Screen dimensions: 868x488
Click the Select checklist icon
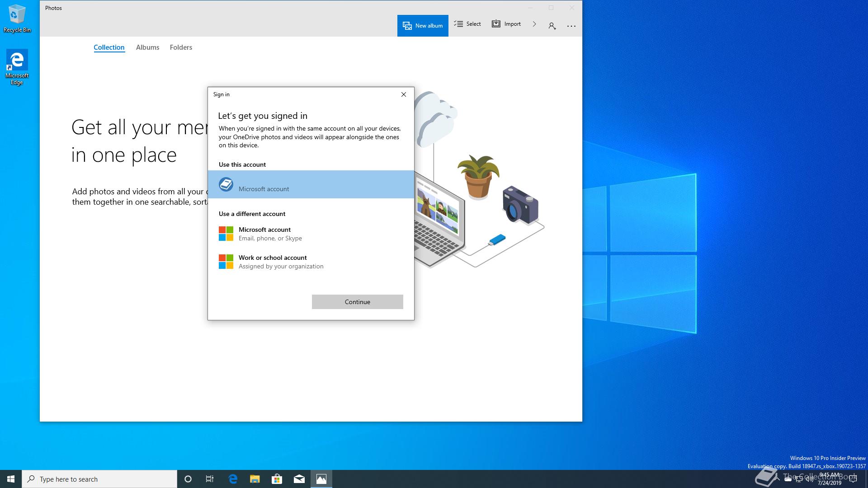[458, 23]
